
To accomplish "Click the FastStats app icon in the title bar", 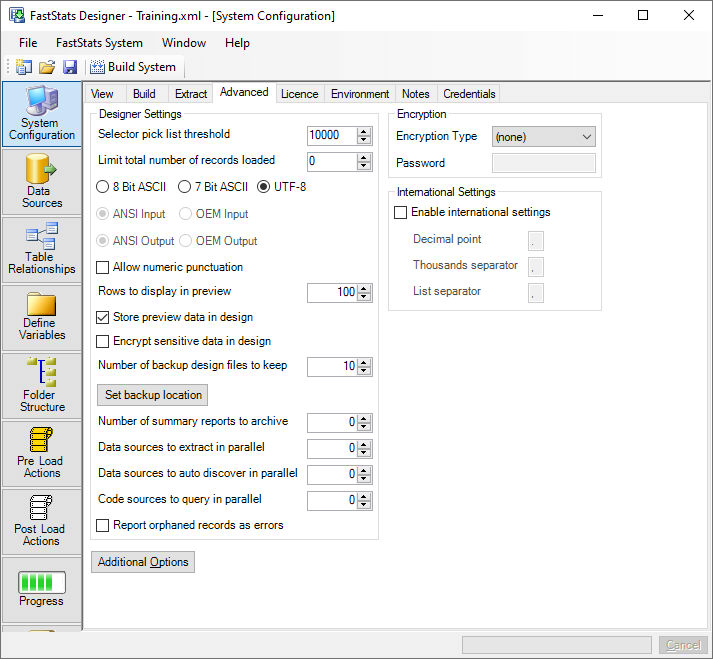I will tap(17, 15).
